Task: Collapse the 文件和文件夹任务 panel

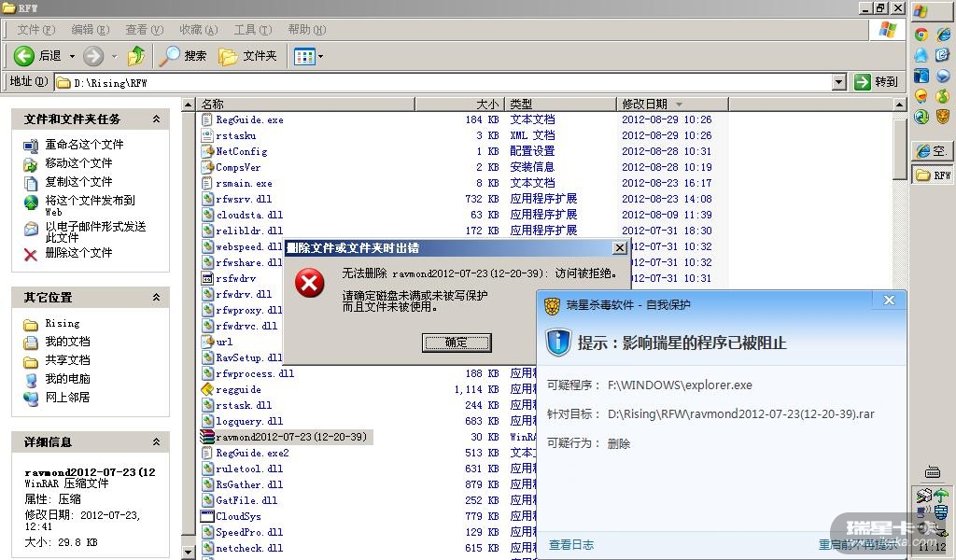Action: [x=156, y=119]
